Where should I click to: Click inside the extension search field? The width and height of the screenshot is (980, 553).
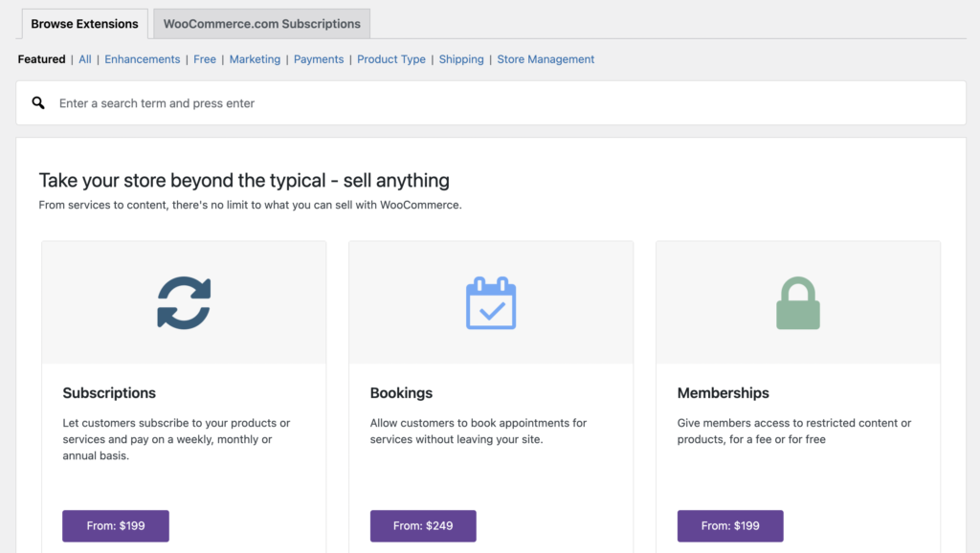point(287,102)
